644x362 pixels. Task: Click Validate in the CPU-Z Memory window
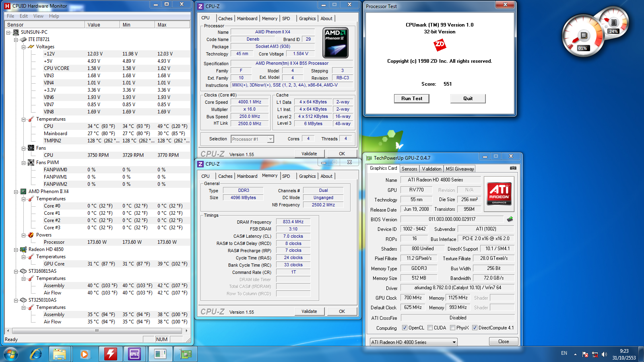(x=309, y=311)
